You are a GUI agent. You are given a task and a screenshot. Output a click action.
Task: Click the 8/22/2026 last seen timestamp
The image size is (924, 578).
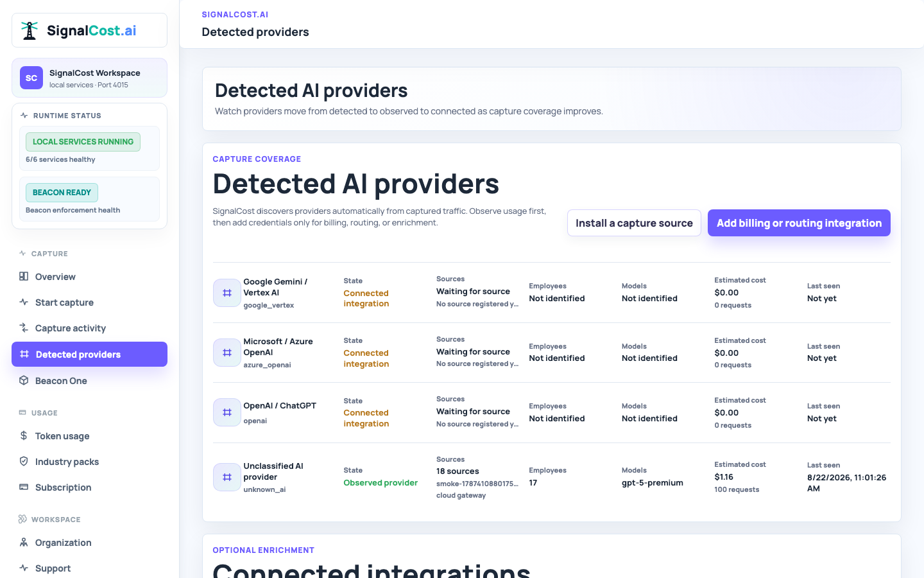(x=847, y=483)
